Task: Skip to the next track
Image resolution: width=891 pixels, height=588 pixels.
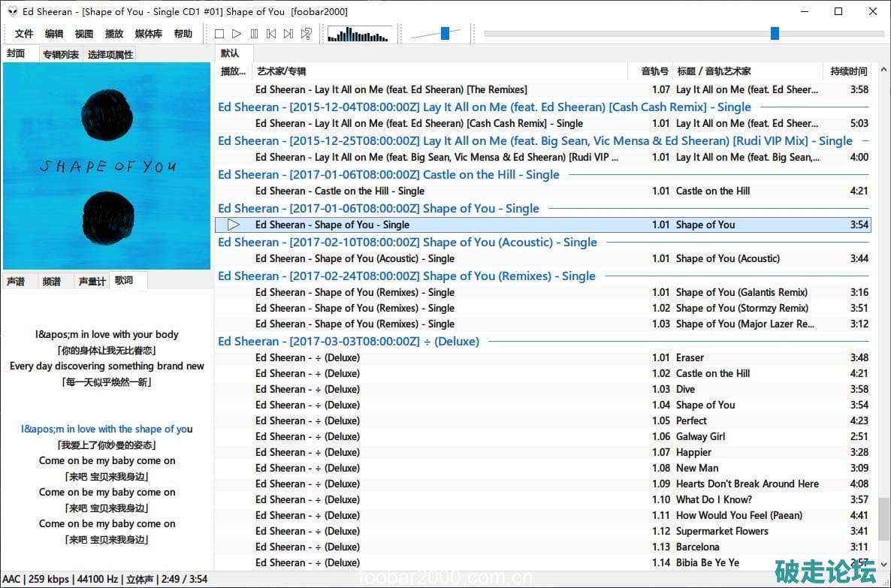Action: [x=288, y=34]
